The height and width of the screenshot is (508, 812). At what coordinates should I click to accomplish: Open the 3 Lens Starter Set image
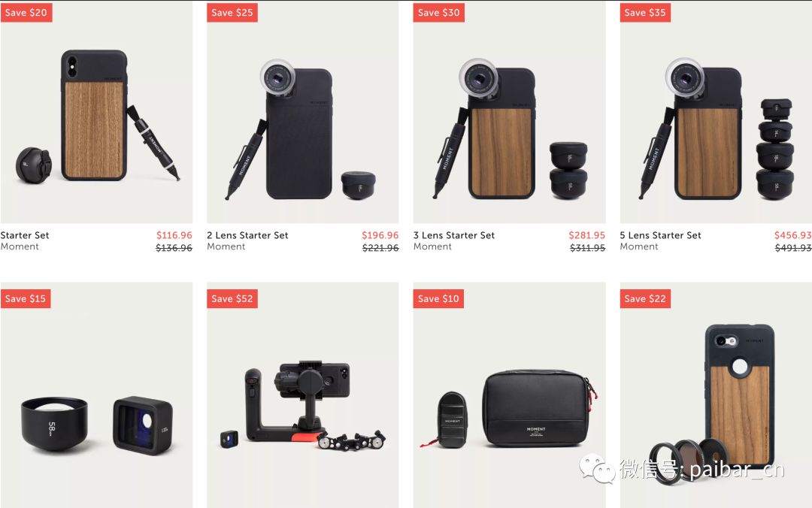509,112
